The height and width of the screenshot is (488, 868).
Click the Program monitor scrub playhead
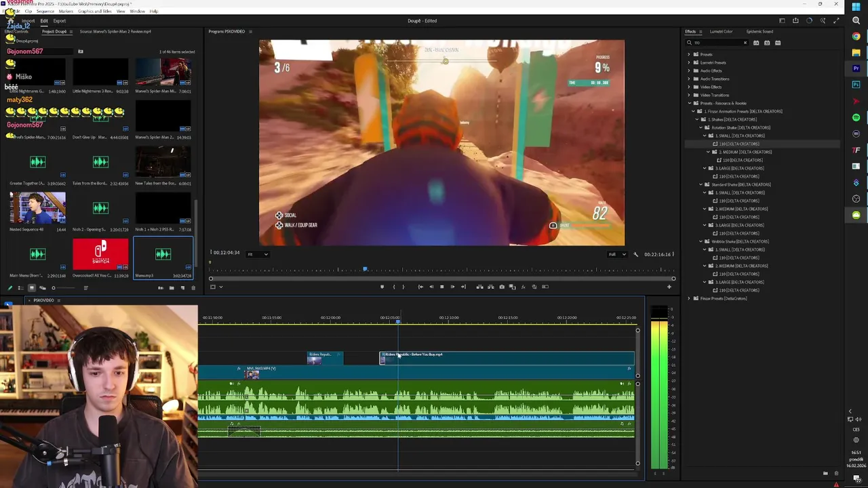[x=365, y=270]
